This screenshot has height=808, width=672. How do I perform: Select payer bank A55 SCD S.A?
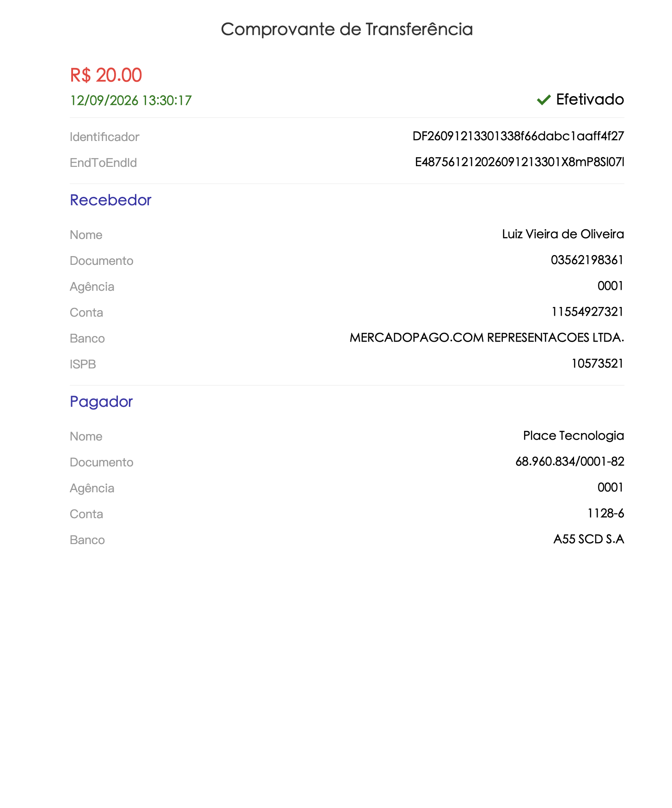coord(589,539)
